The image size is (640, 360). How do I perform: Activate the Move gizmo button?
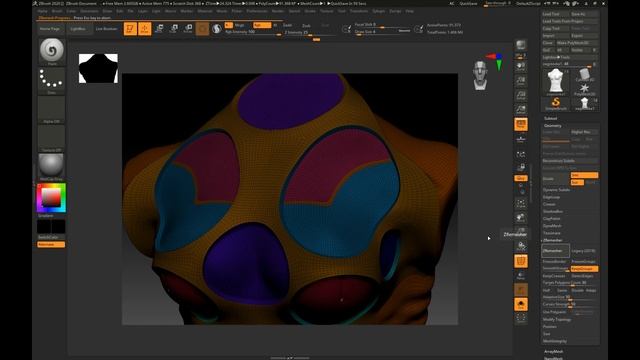coord(159,29)
